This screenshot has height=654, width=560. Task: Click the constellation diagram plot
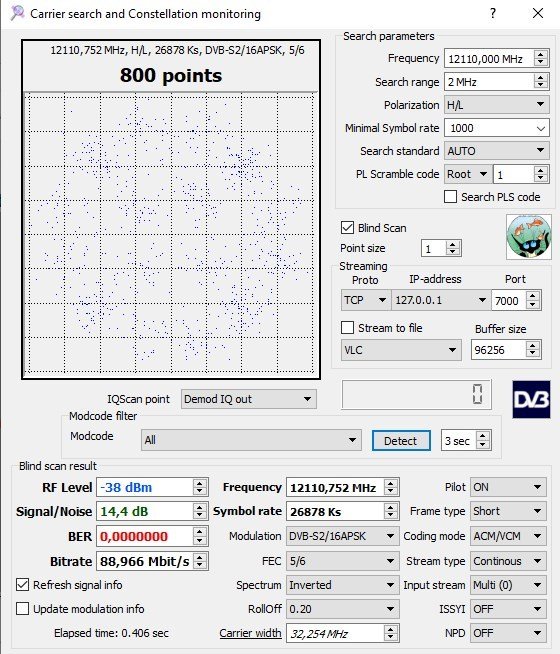(170, 233)
